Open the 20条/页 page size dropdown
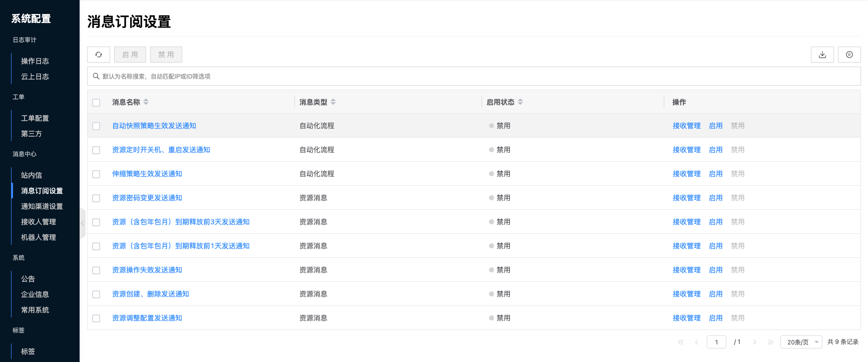The height and width of the screenshot is (362, 868). 801,342
